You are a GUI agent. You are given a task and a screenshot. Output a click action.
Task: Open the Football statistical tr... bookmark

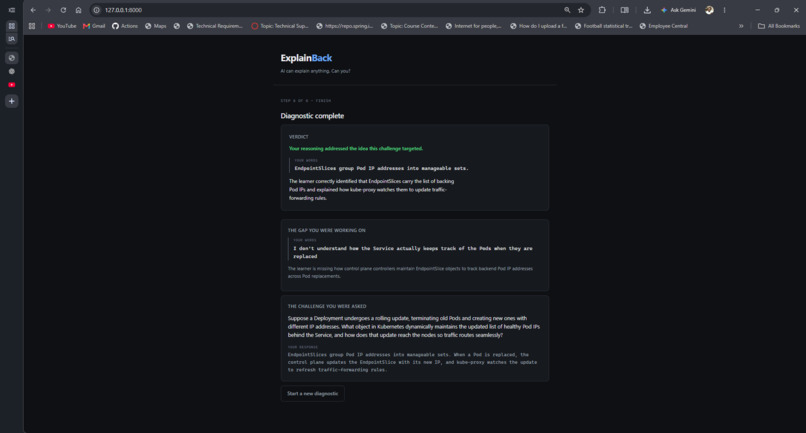pos(603,26)
